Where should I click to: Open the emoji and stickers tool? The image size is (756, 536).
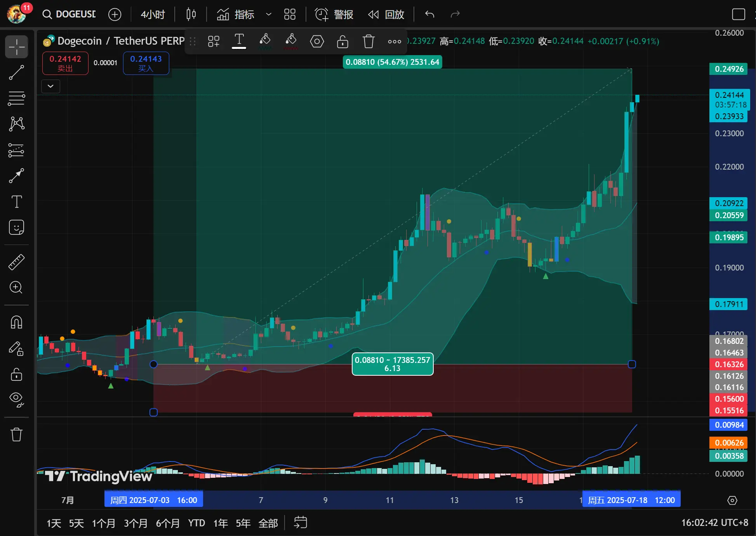(17, 227)
